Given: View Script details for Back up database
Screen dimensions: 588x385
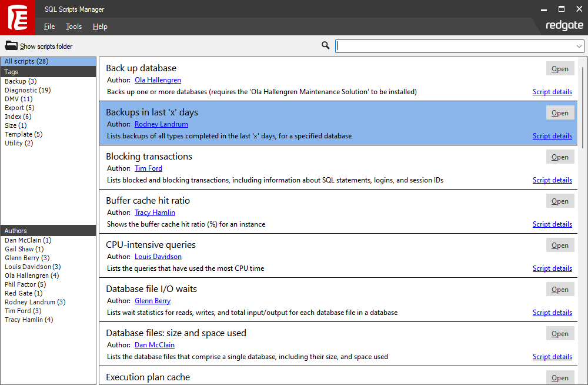Looking at the screenshot, I should pyautogui.click(x=552, y=92).
